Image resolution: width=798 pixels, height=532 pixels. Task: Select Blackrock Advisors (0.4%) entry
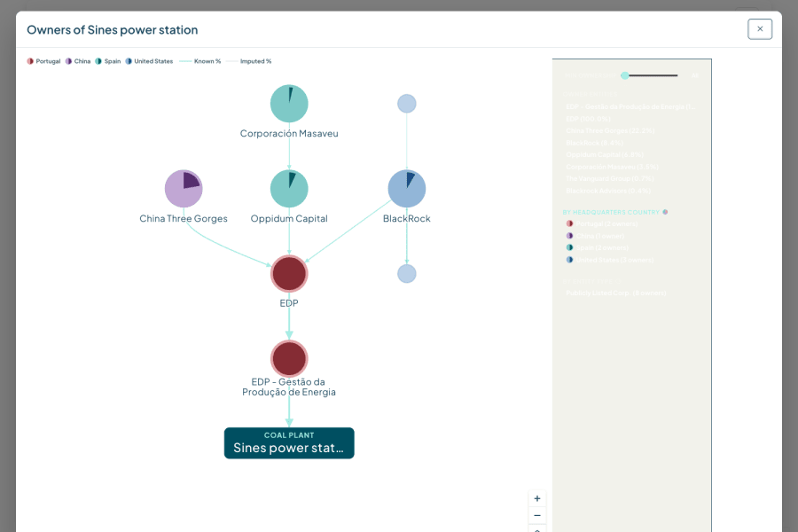pyautogui.click(x=608, y=191)
